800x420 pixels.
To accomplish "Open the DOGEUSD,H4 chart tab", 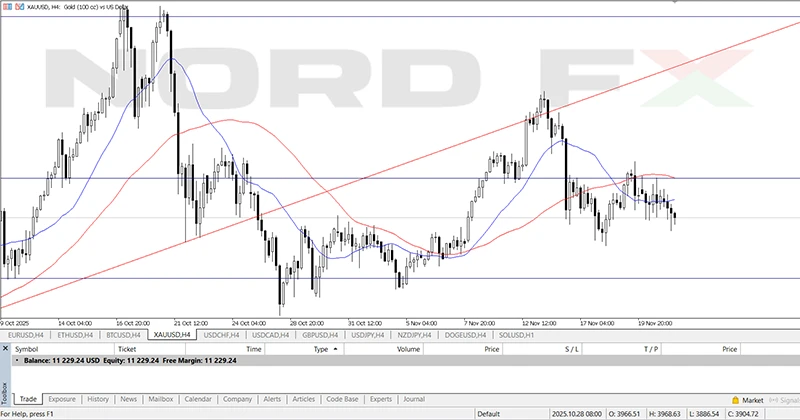I will click(x=465, y=335).
